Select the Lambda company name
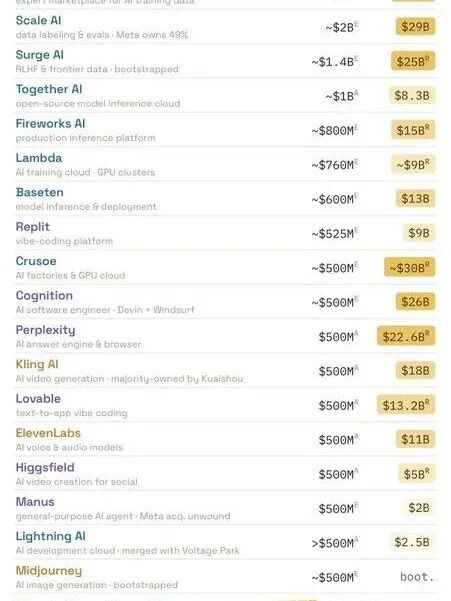This screenshot has width=451, height=601. [39, 158]
